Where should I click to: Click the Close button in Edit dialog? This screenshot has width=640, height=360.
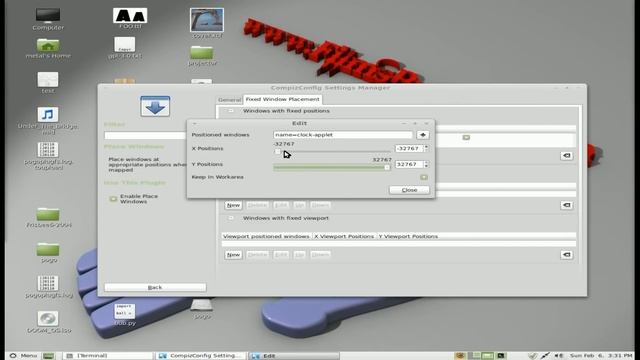click(409, 190)
